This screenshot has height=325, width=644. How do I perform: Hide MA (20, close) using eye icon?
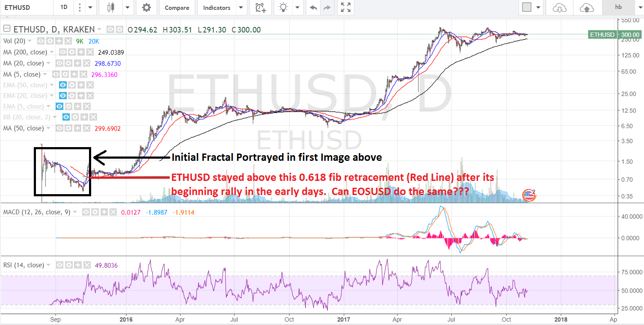coord(59,63)
